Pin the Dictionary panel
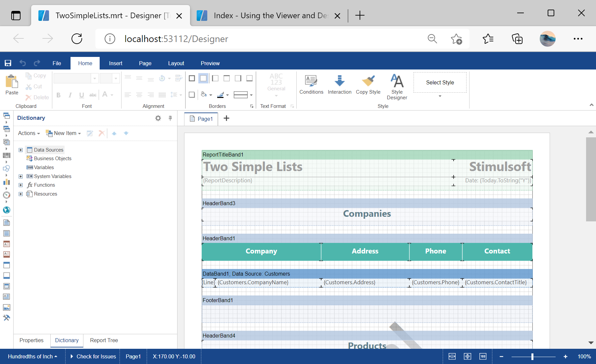Image resolution: width=596 pixels, height=364 pixels. point(170,118)
